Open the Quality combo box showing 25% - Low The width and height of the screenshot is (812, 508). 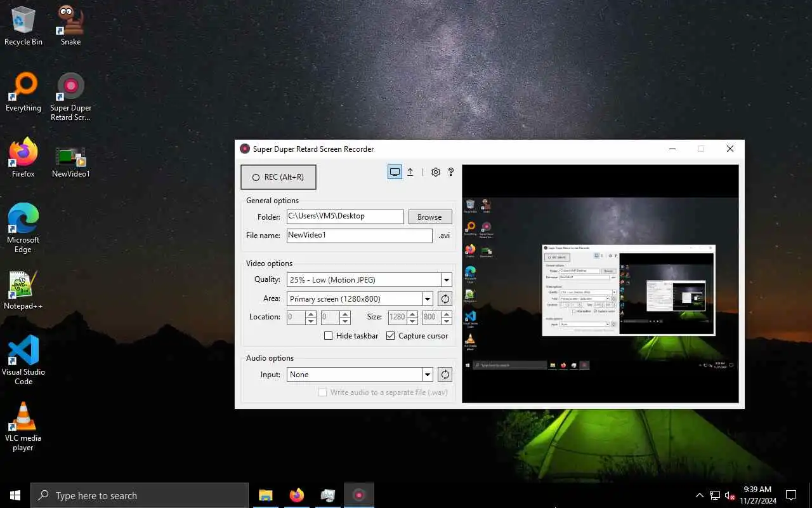coord(369,280)
